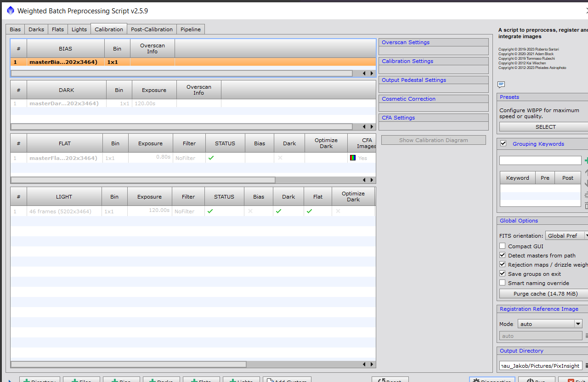Click the Dark checkmark in the 46 frames row
Image resolution: width=588 pixels, height=382 pixels.
278,211
